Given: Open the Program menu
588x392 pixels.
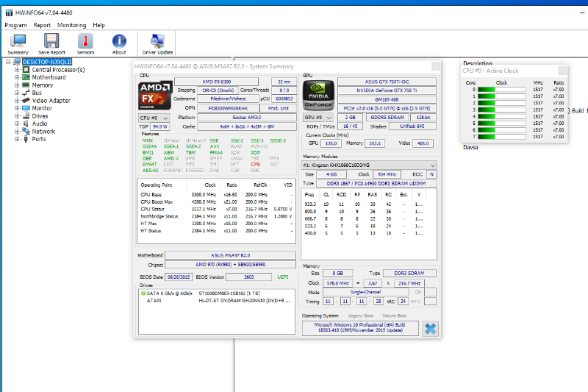Looking at the screenshot, I should click(x=15, y=25).
